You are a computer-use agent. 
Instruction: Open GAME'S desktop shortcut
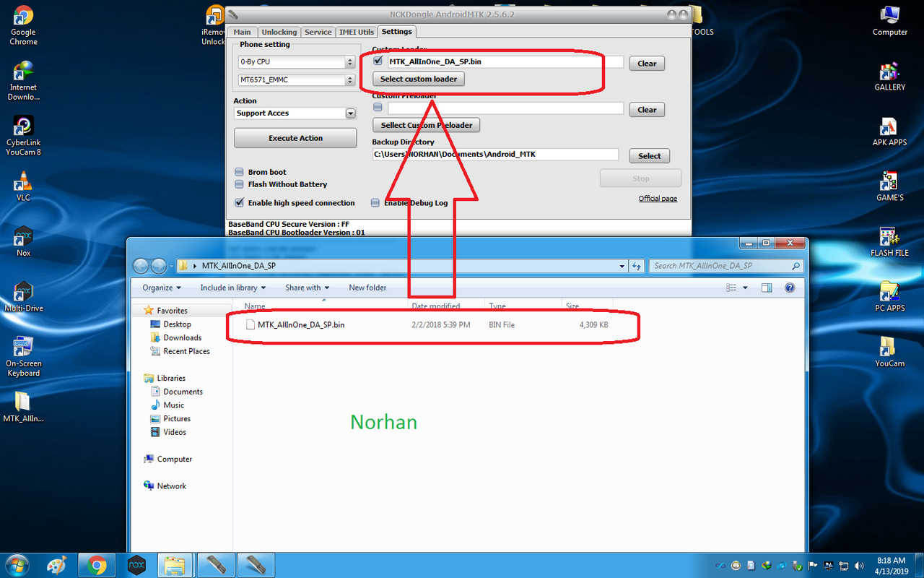889,186
